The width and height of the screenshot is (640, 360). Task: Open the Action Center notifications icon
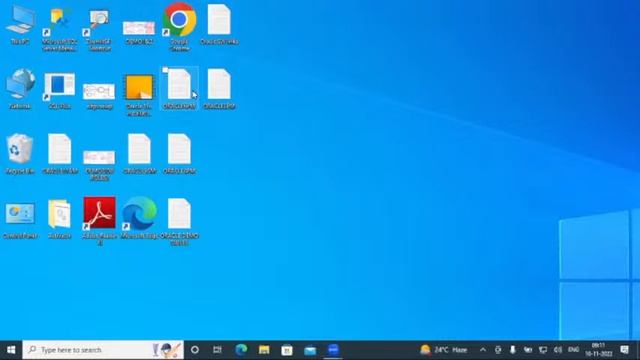click(x=624, y=350)
